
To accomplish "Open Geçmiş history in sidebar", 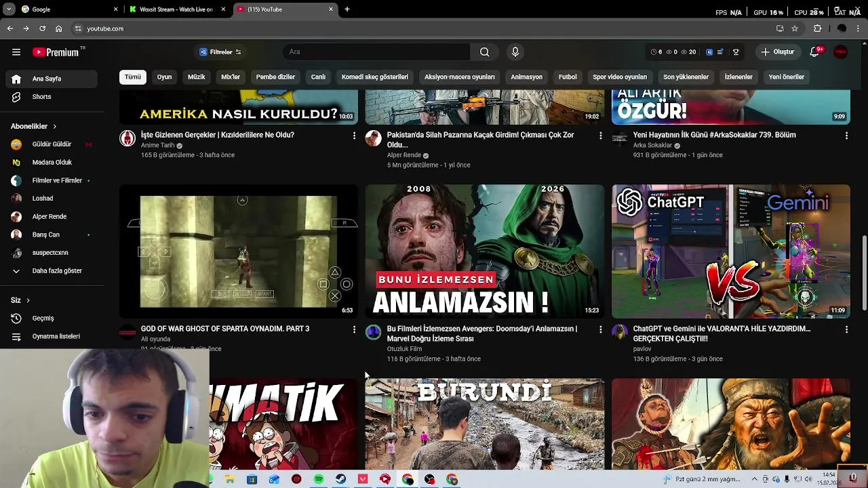I will tap(52, 319).
